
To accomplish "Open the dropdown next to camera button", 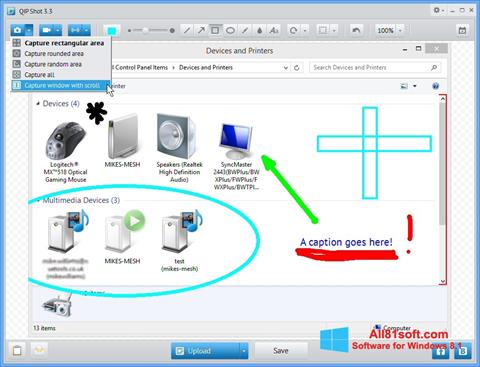I will click(29, 30).
